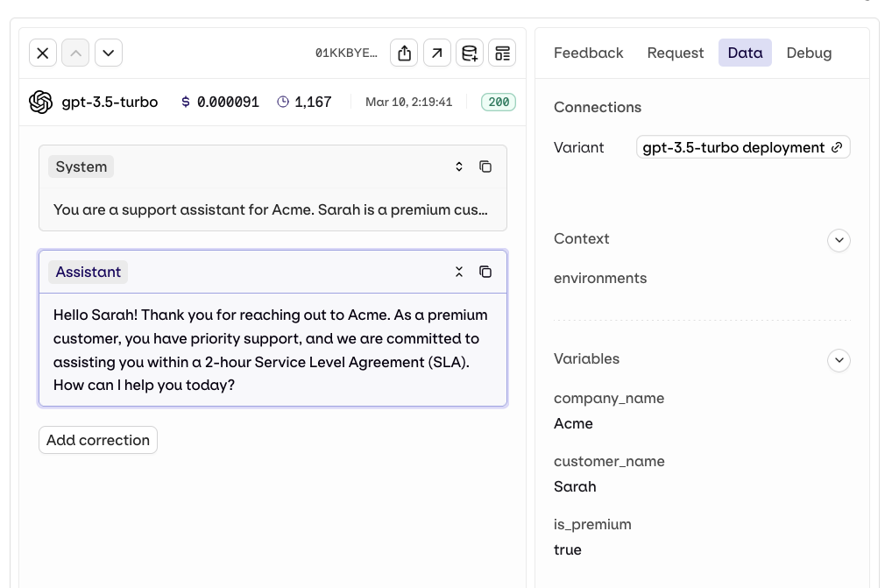Click the Add correction button
This screenshot has height=588, width=892.
pos(98,440)
